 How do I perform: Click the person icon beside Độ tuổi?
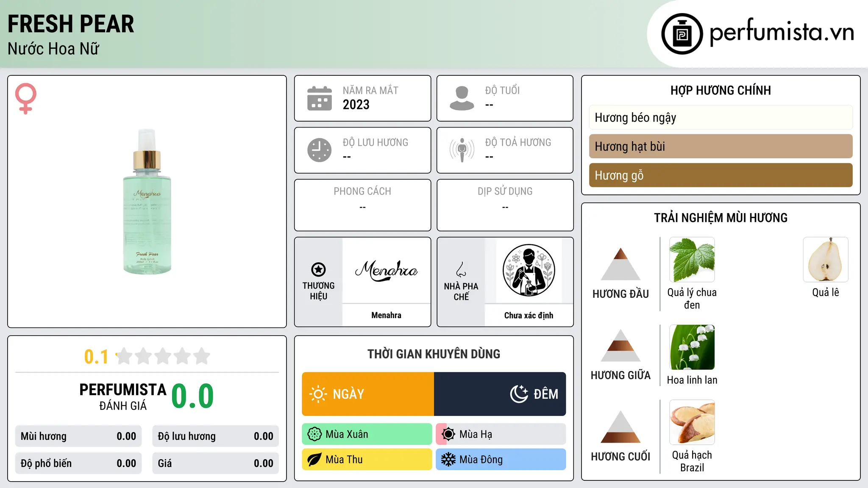pyautogui.click(x=462, y=98)
